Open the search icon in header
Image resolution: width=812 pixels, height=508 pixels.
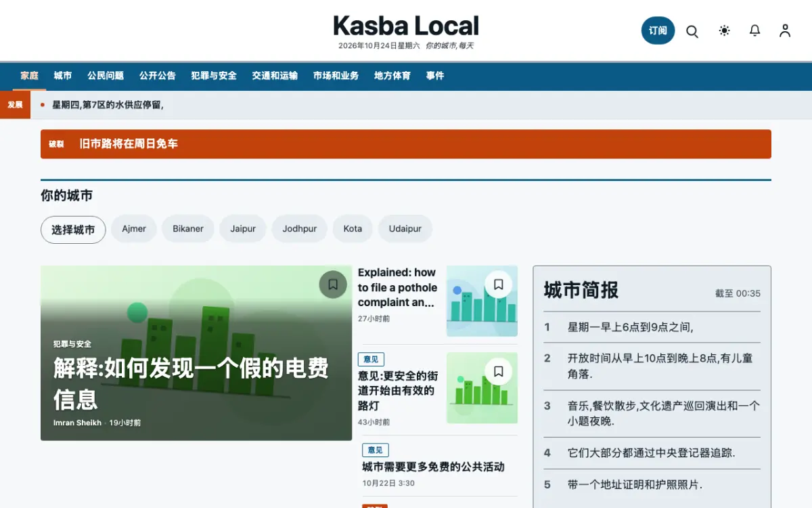(x=692, y=31)
